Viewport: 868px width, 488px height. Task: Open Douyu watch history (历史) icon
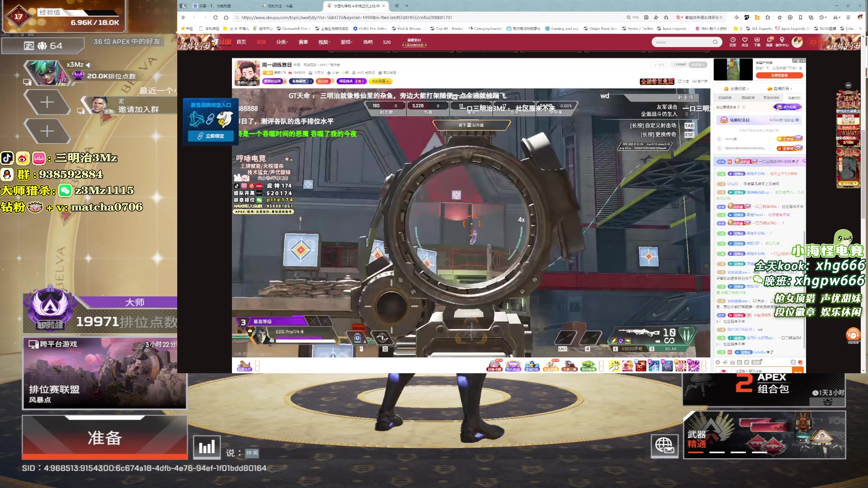click(733, 42)
